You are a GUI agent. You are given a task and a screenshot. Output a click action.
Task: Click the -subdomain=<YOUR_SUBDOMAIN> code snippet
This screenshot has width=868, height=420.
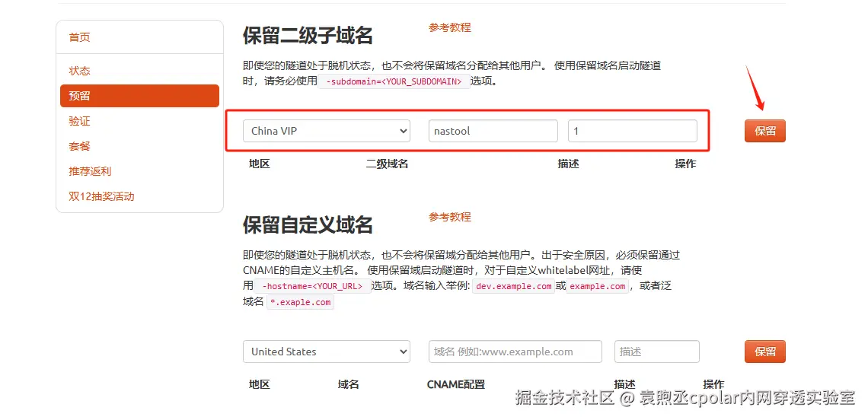pos(394,81)
